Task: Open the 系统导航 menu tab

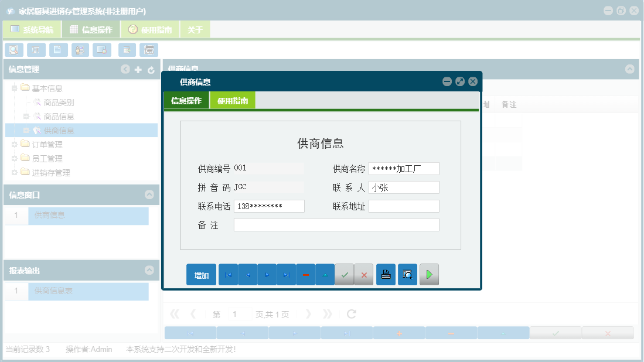Action: pos(32,29)
